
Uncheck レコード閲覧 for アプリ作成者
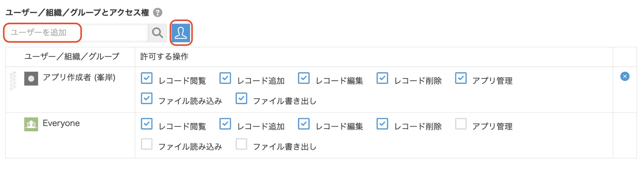[x=147, y=78]
